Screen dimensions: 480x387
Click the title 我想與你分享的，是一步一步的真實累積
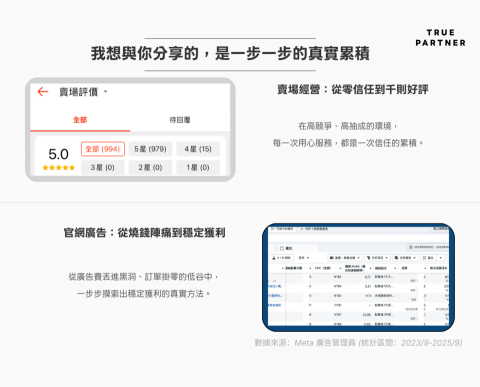tap(230, 53)
